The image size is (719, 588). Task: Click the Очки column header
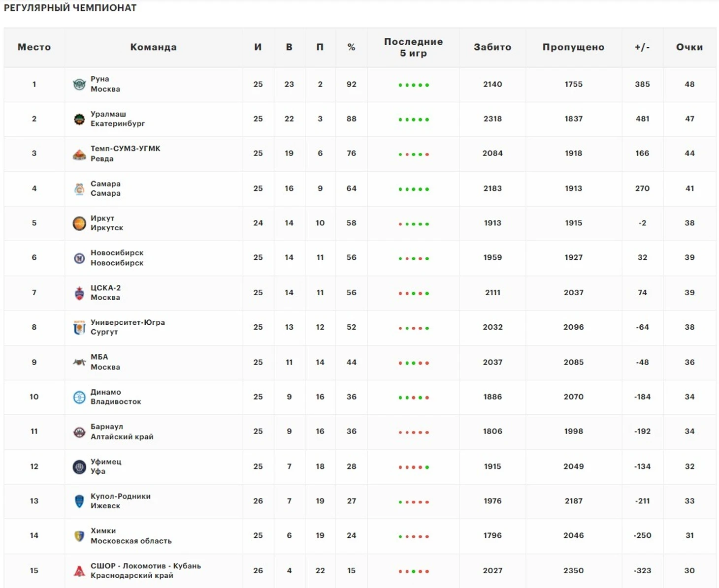[x=689, y=47]
